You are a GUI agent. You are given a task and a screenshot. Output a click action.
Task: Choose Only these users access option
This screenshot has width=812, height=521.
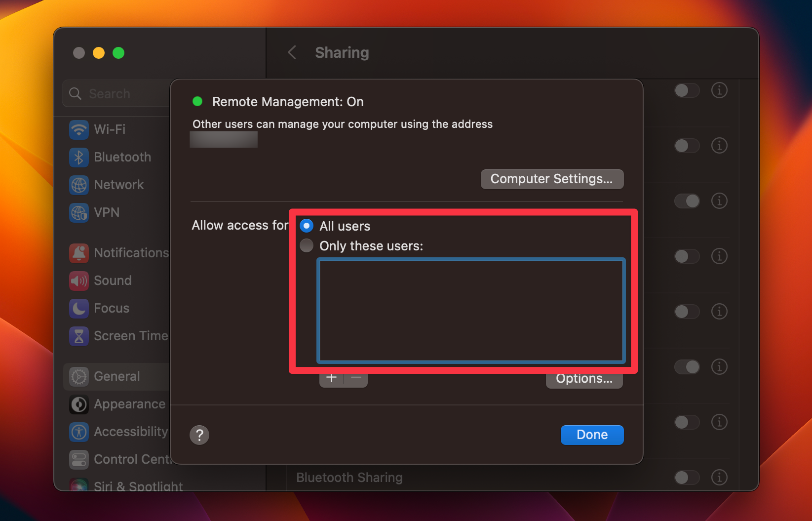click(306, 245)
